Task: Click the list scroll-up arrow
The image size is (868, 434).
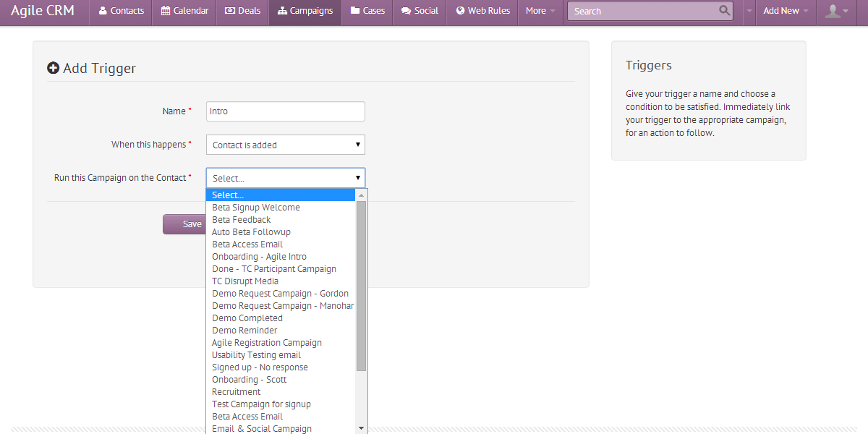Action: pos(361,195)
